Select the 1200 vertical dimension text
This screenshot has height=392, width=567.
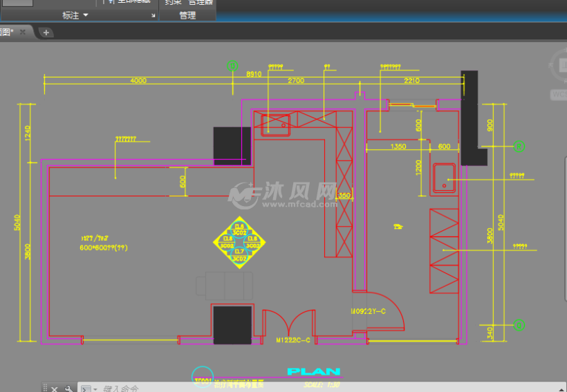tap(419, 168)
